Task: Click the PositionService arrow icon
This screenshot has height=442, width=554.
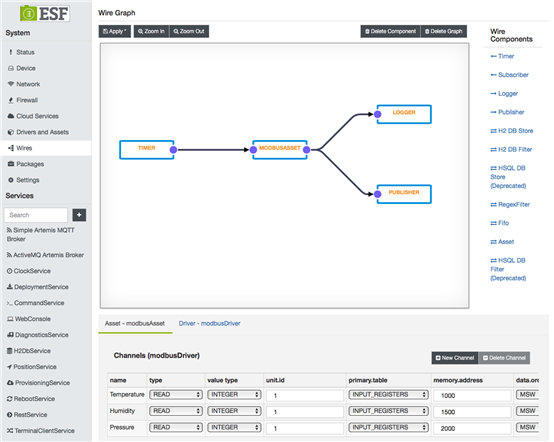Action: [10, 367]
